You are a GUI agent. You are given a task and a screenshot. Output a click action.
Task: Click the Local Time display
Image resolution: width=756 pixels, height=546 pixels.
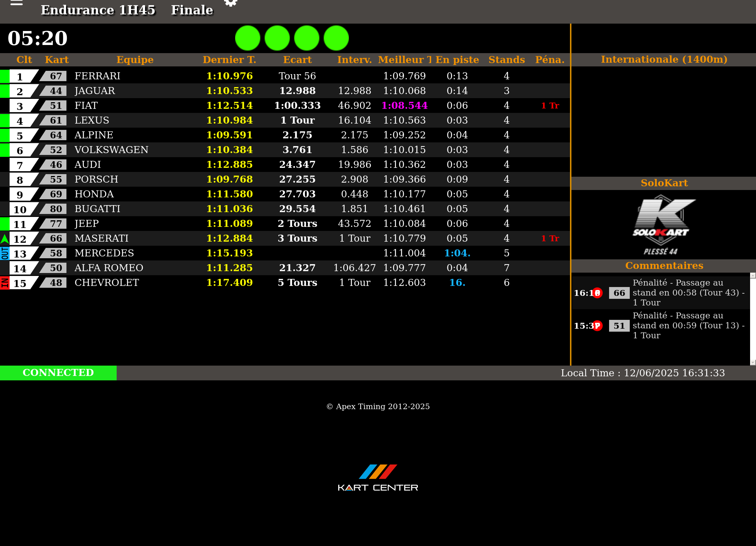pyautogui.click(x=643, y=373)
